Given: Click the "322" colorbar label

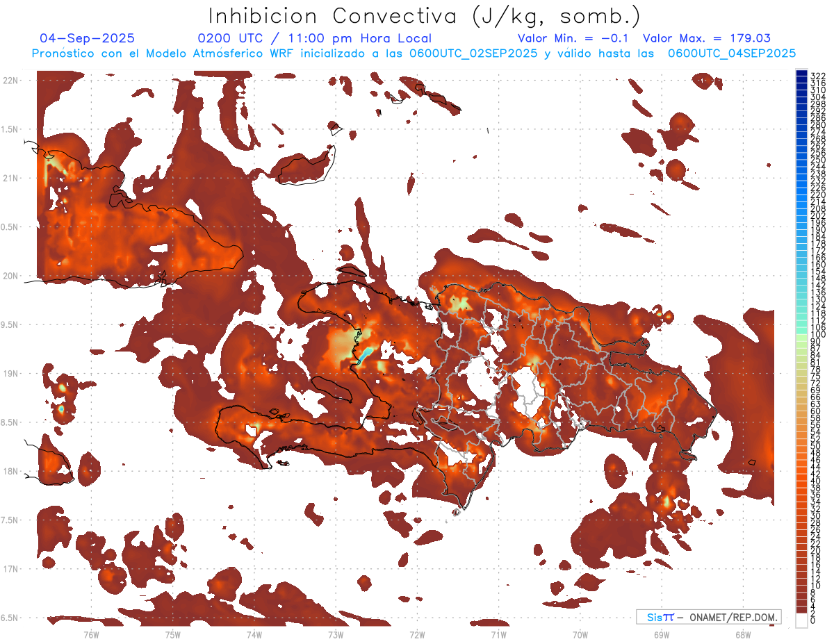Looking at the screenshot, I should point(818,76).
